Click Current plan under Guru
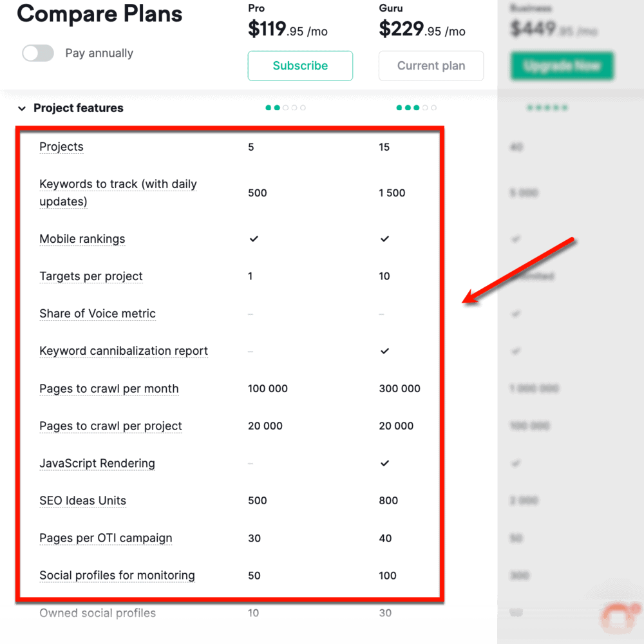Viewport: 644px width, 644px height. point(431,66)
